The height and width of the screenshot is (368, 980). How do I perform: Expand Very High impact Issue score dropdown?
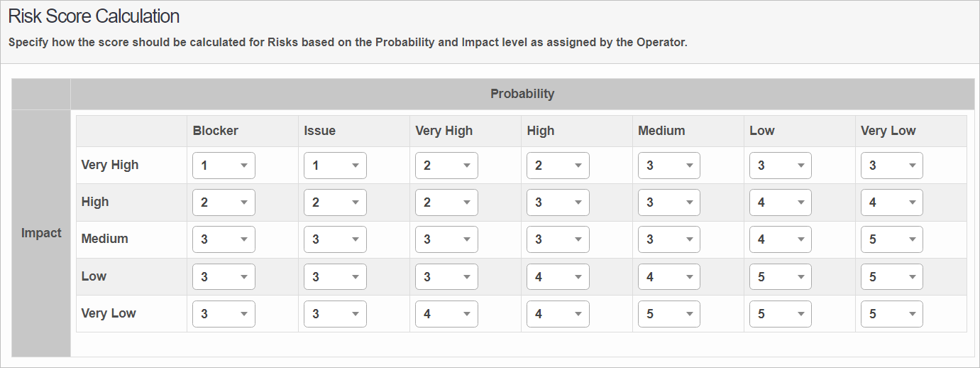[335, 166]
